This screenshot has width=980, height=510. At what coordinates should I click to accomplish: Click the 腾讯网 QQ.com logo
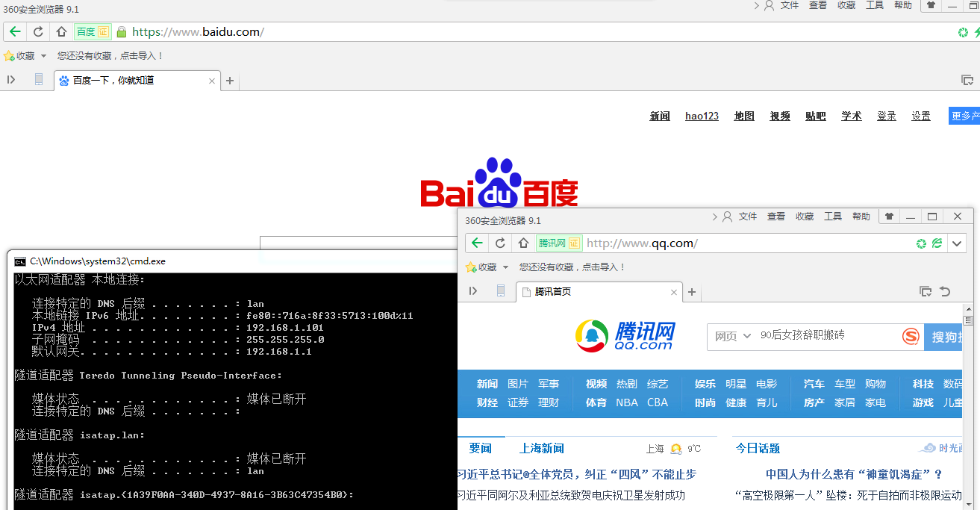point(625,335)
